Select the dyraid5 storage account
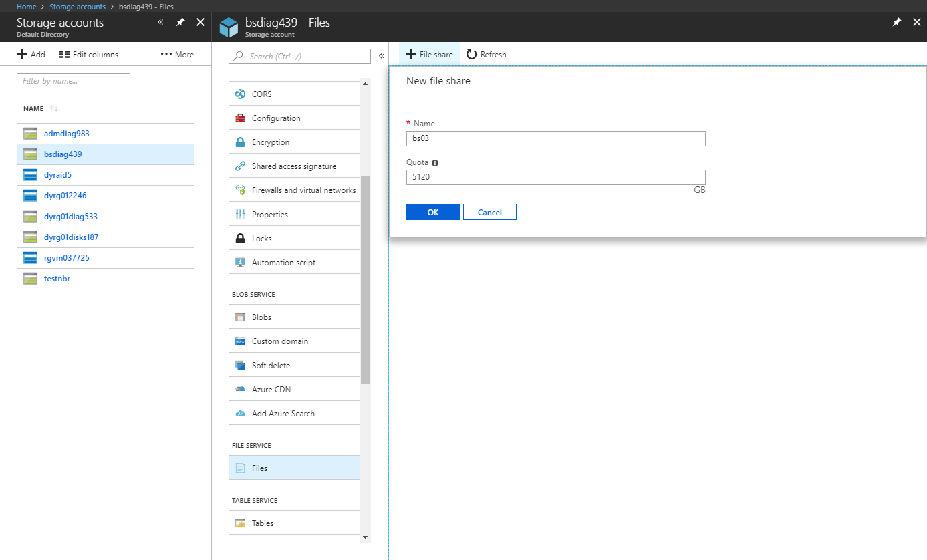Screen dimensions: 927x560 [57, 175]
